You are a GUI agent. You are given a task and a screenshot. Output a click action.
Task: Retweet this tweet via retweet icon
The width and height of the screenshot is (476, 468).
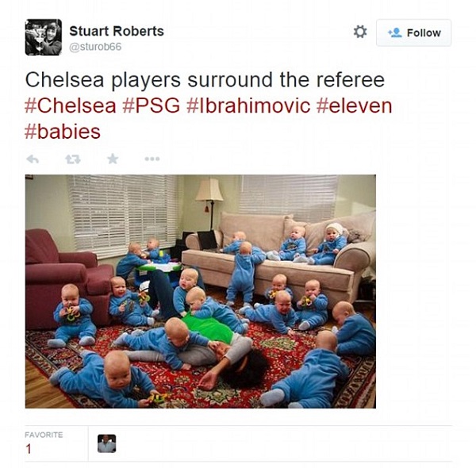click(x=73, y=159)
